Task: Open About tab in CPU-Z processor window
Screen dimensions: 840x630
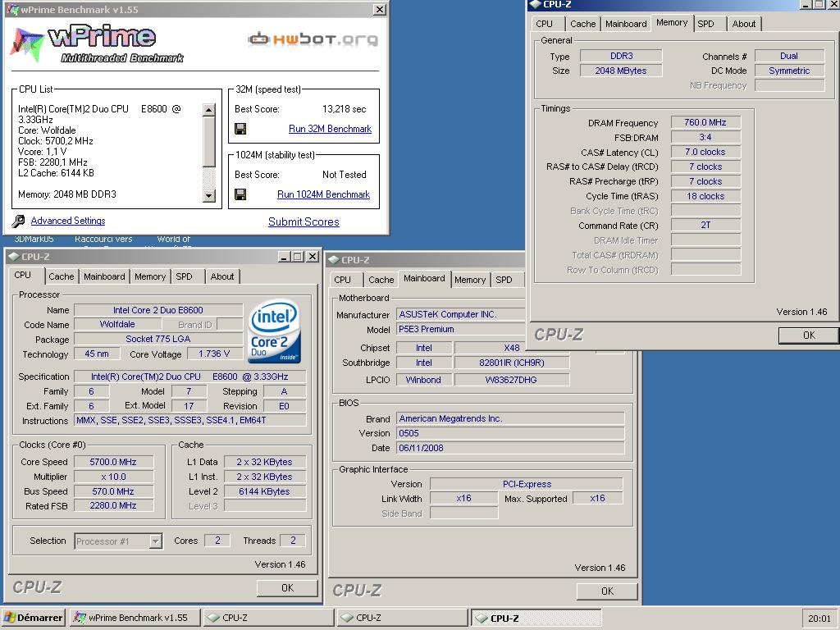Action: [221, 276]
